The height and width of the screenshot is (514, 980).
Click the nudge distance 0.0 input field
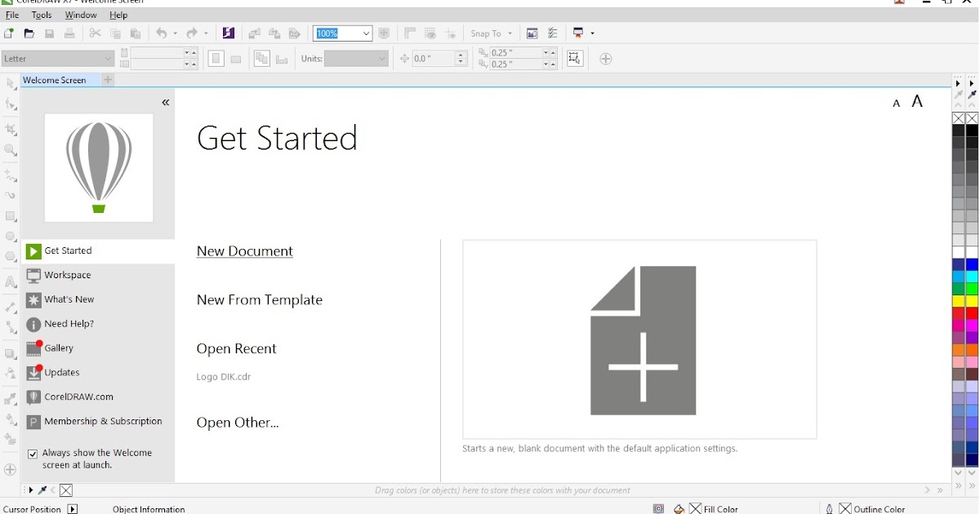click(x=434, y=59)
